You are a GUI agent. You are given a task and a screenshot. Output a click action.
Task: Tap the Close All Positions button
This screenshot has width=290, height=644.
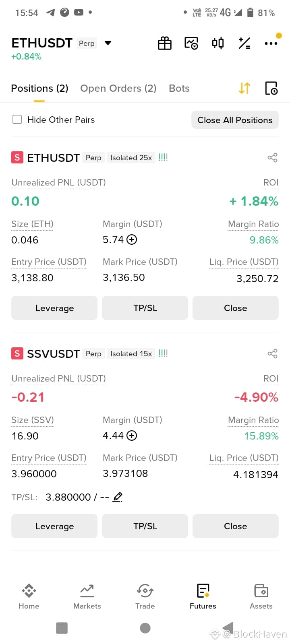click(x=235, y=120)
